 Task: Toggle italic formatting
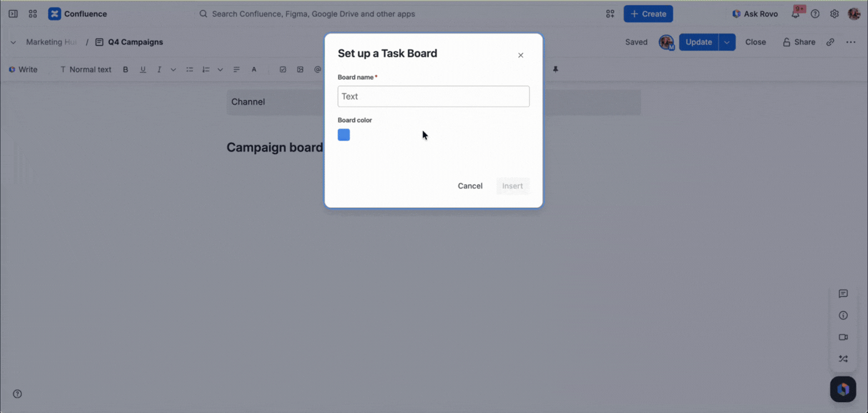159,69
